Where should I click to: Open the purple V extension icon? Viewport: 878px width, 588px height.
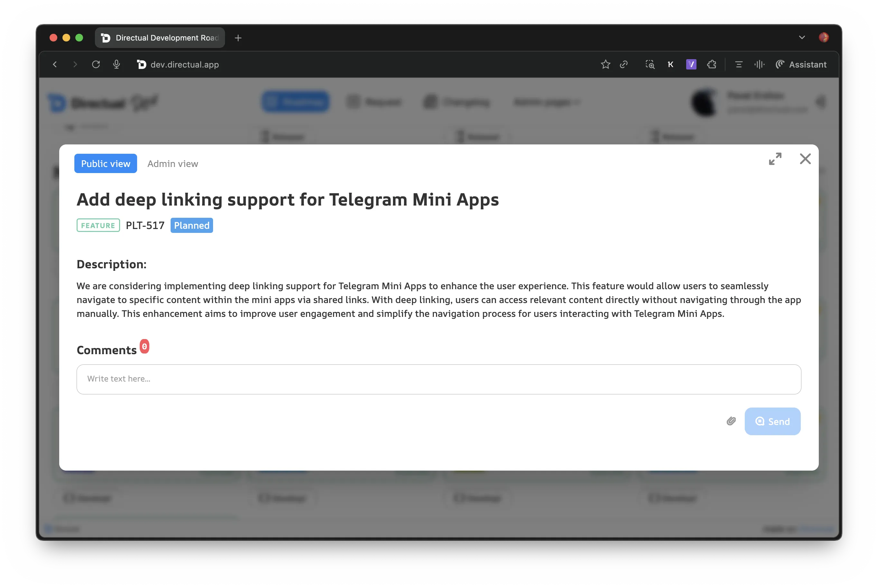point(691,65)
